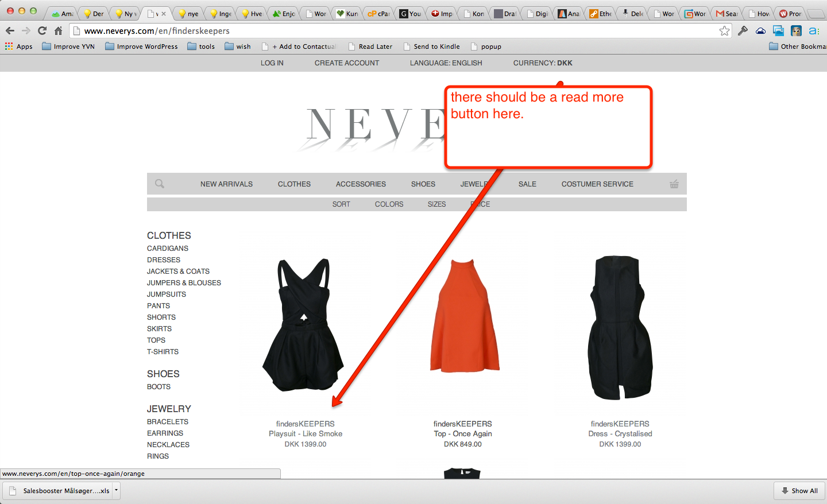Viewport: 827px width, 504px height.
Task: Reload the page with the refresh icon
Action: pos(42,31)
